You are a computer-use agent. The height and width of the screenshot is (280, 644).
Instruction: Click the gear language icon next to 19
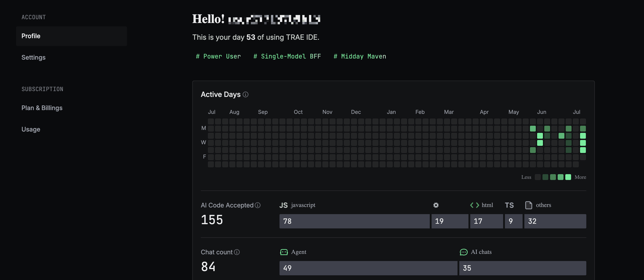(436, 205)
